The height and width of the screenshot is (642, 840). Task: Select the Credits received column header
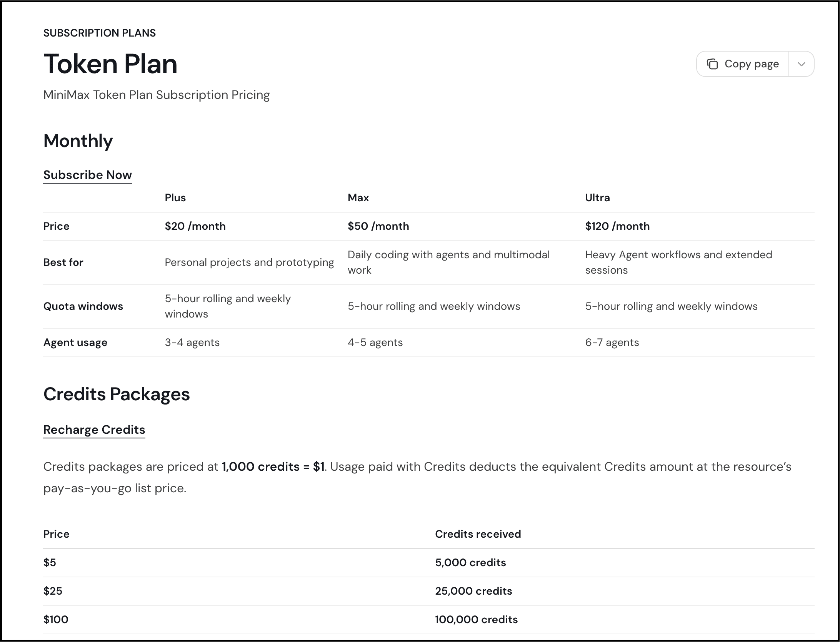[x=478, y=534]
